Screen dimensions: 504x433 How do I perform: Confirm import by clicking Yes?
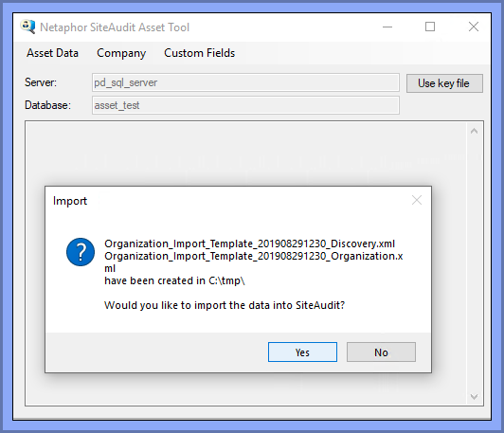pyautogui.click(x=302, y=352)
